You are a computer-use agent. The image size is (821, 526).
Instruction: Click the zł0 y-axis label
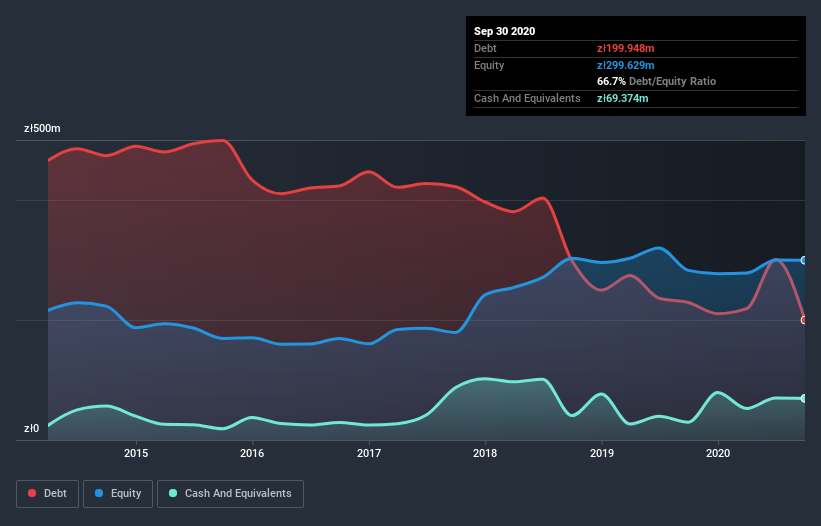(x=31, y=428)
